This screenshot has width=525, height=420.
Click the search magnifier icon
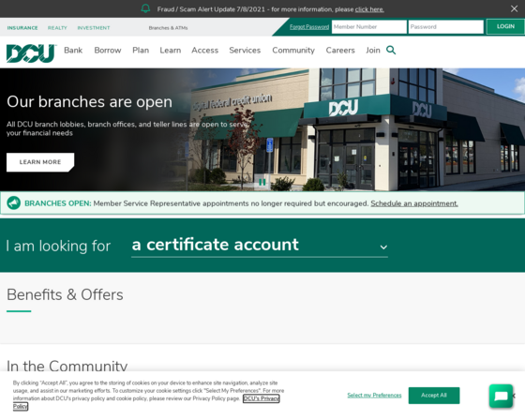[x=391, y=51]
